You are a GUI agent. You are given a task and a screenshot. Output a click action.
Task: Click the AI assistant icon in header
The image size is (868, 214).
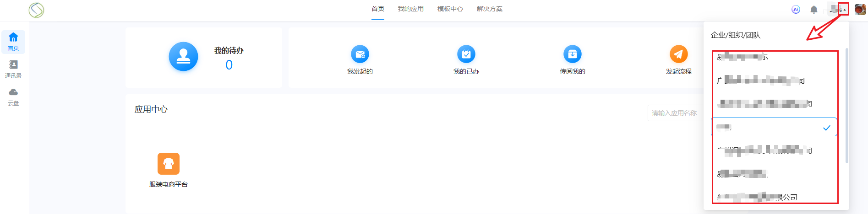point(796,10)
